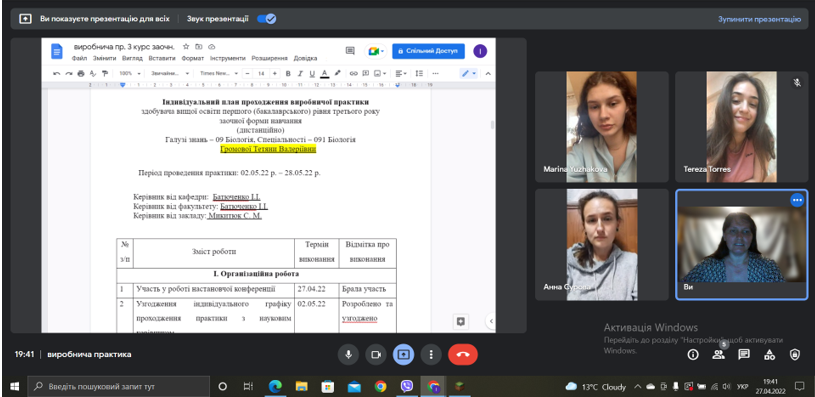Toggle bold formatting
This screenshot has height=397, width=815.
pyautogui.click(x=288, y=73)
